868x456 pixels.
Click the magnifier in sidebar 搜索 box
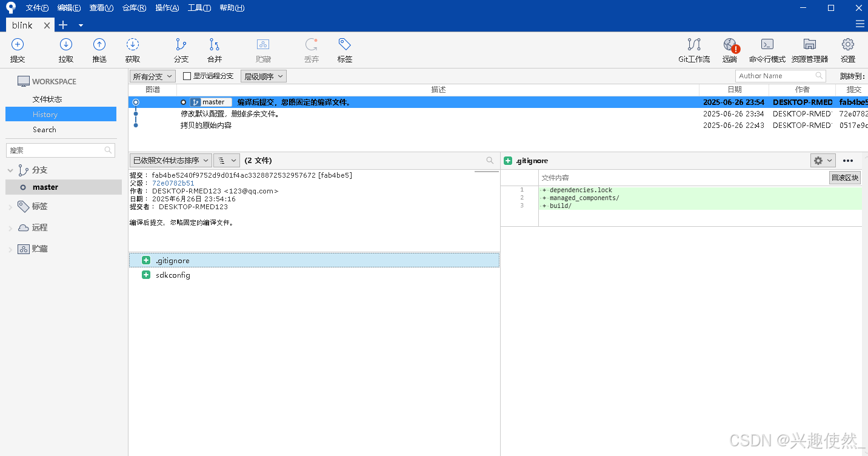tap(108, 150)
